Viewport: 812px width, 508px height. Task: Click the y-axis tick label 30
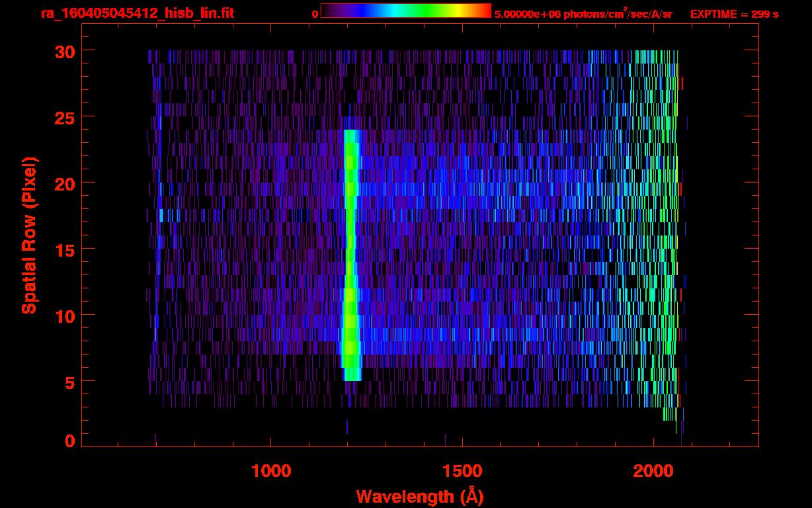[65, 51]
